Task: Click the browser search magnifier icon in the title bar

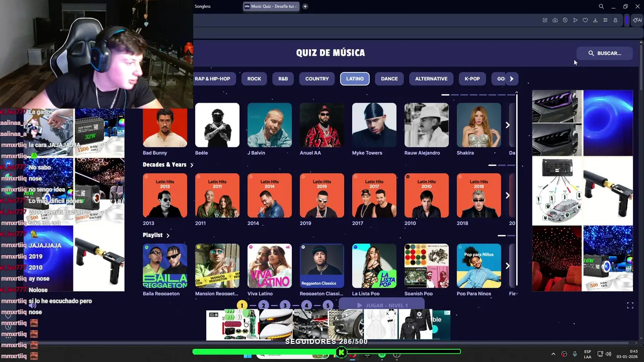Action: [x=601, y=7]
